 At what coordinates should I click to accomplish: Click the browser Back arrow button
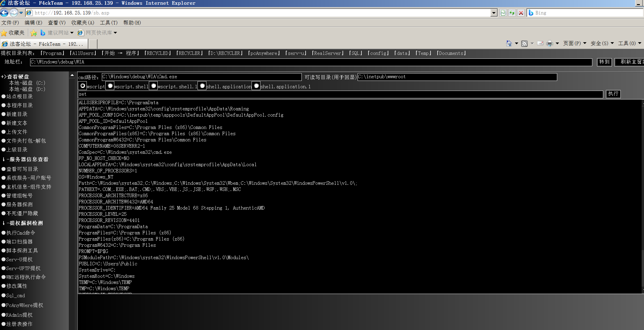(4, 13)
